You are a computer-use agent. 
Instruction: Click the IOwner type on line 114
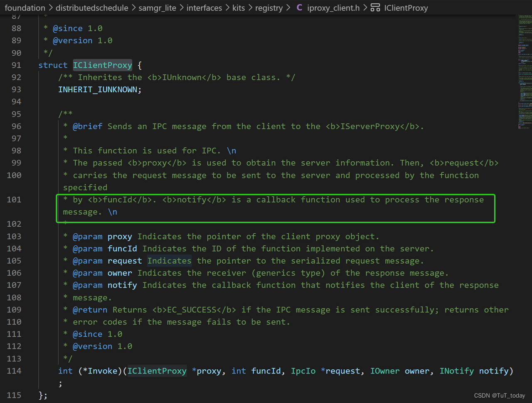click(385, 371)
